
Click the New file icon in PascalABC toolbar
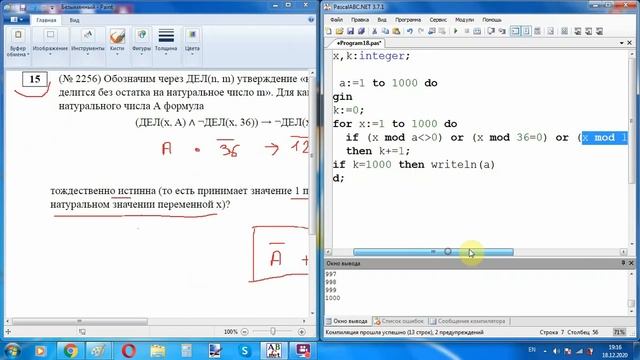329,31
